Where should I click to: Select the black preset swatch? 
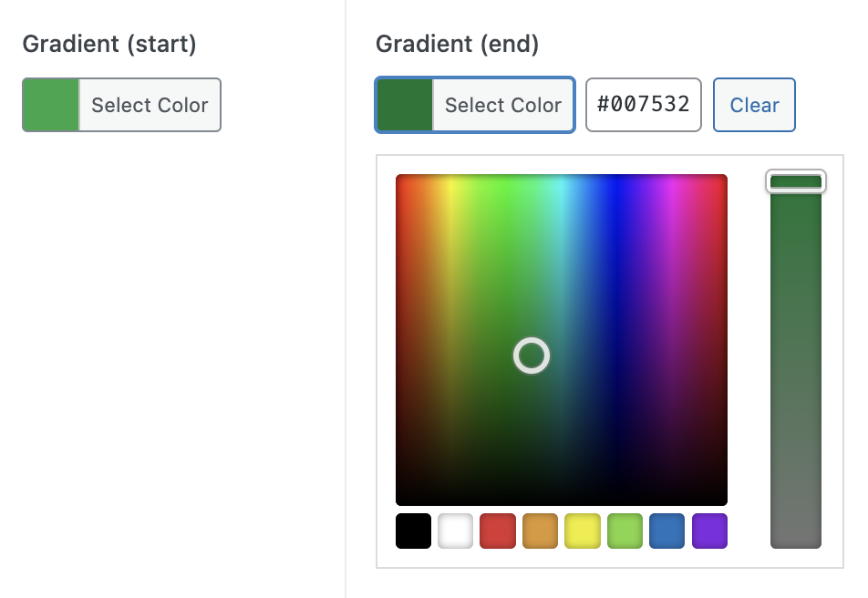[x=413, y=531]
